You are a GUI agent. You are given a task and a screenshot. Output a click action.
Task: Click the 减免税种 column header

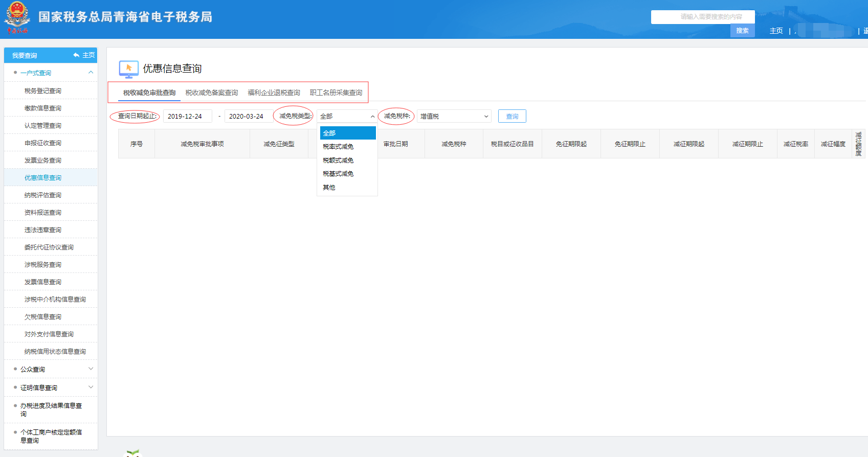click(x=454, y=144)
